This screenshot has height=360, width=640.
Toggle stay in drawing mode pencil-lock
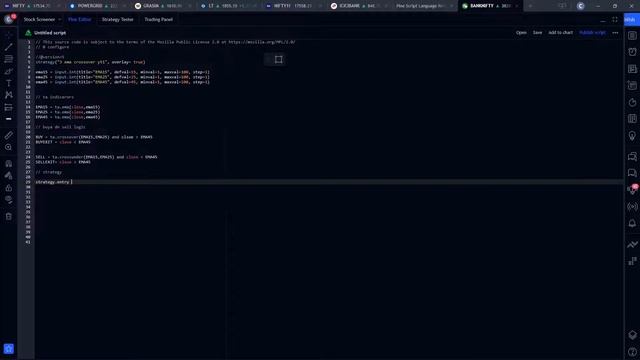coord(9,176)
